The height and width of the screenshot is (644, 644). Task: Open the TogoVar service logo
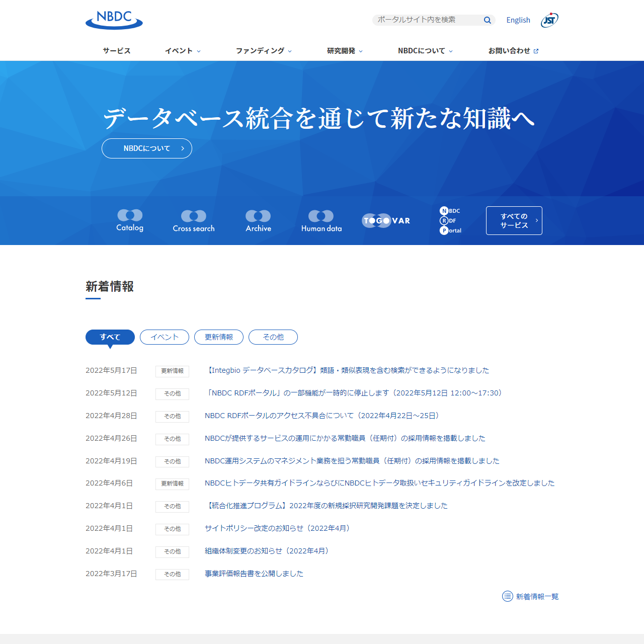tap(386, 221)
